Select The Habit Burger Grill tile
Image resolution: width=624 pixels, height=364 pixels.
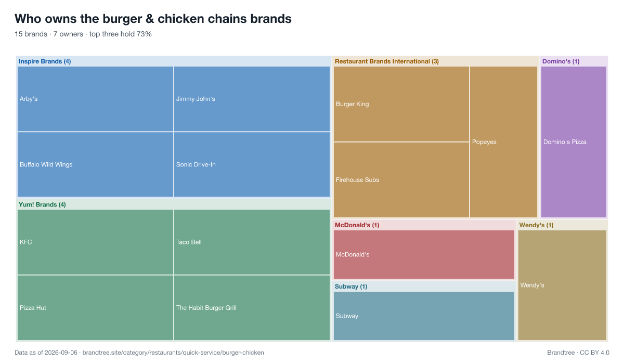pos(252,308)
